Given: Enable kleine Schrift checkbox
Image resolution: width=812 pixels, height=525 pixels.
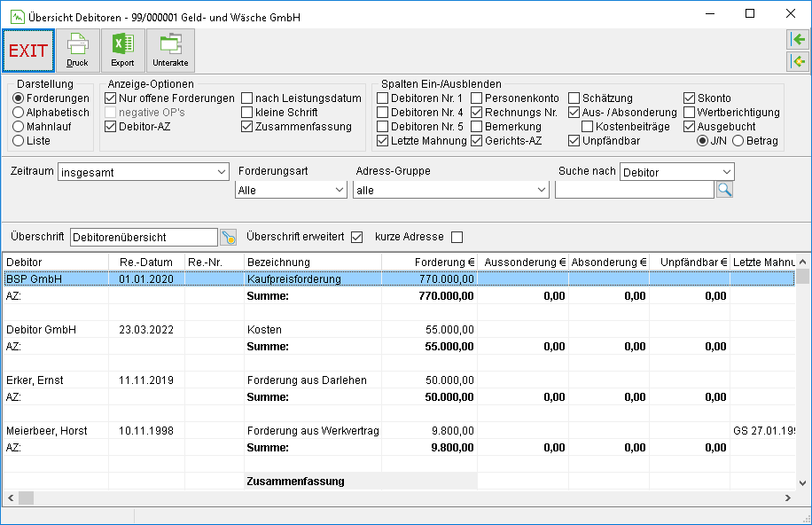Looking at the screenshot, I should [x=247, y=112].
